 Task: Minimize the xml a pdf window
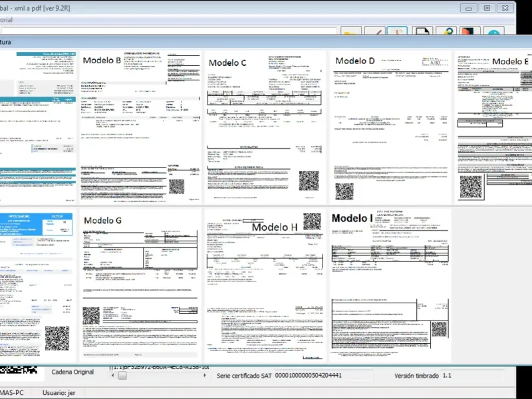469,8
